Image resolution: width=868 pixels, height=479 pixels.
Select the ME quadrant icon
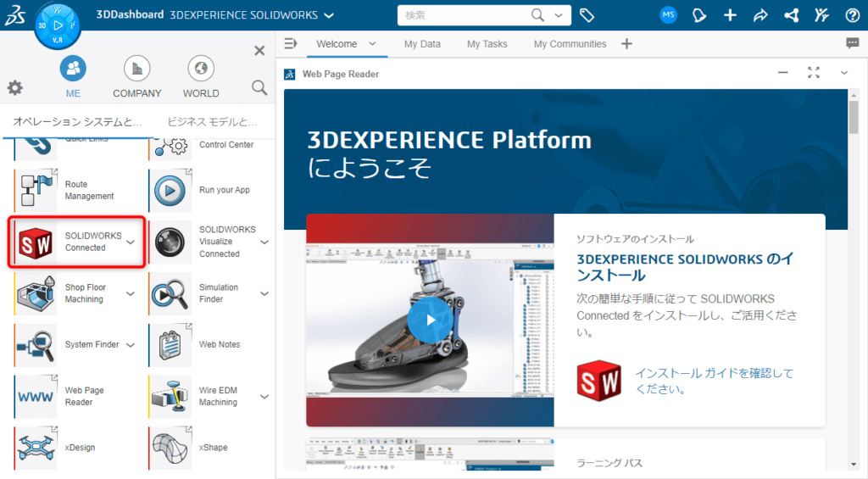73,69
